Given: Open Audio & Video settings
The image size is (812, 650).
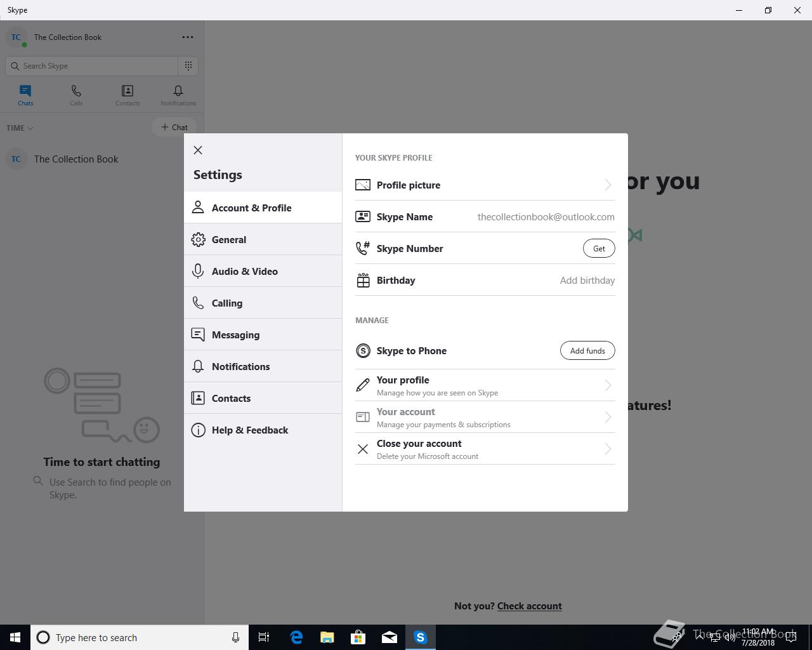Looking at the screenshot, I should coord(263,271).
